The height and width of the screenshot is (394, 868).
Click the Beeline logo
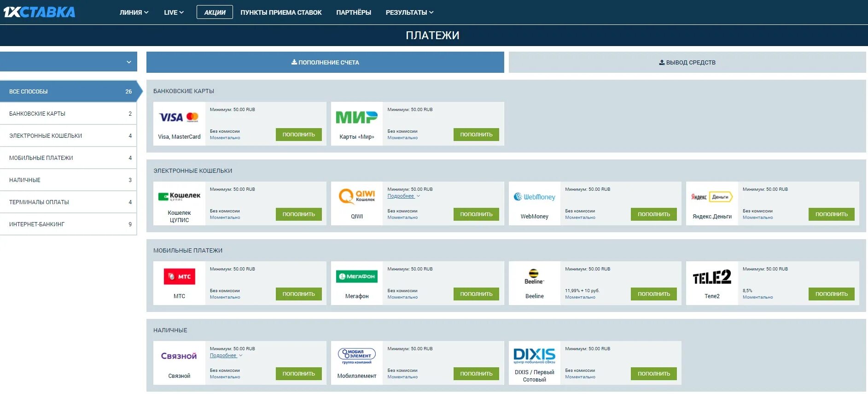(x=534, y=276)
